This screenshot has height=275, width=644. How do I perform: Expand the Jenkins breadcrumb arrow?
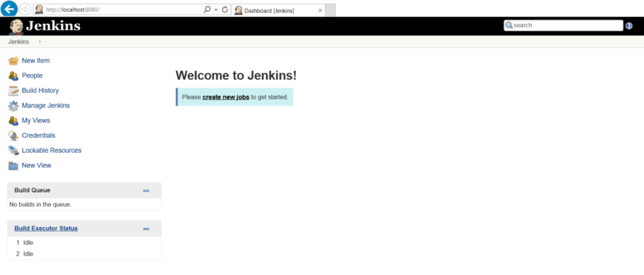[x=40, y=42]
